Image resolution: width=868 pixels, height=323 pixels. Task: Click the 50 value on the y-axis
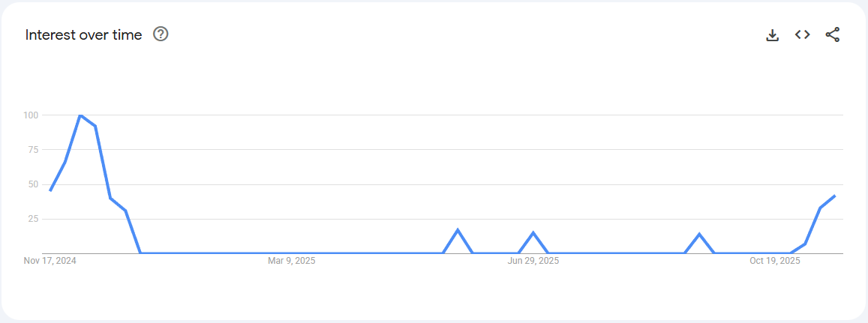(33, 184)
